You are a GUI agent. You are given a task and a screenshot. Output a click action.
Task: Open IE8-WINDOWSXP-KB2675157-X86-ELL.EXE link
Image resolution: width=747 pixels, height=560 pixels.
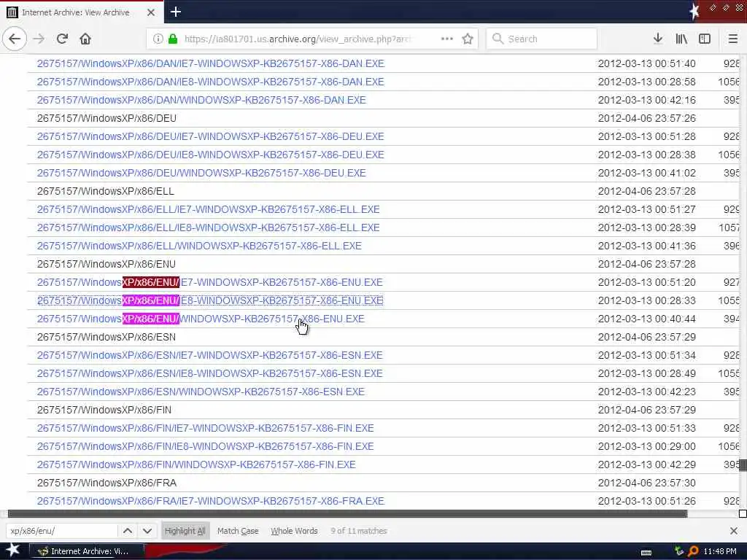[x=208, y=227]
